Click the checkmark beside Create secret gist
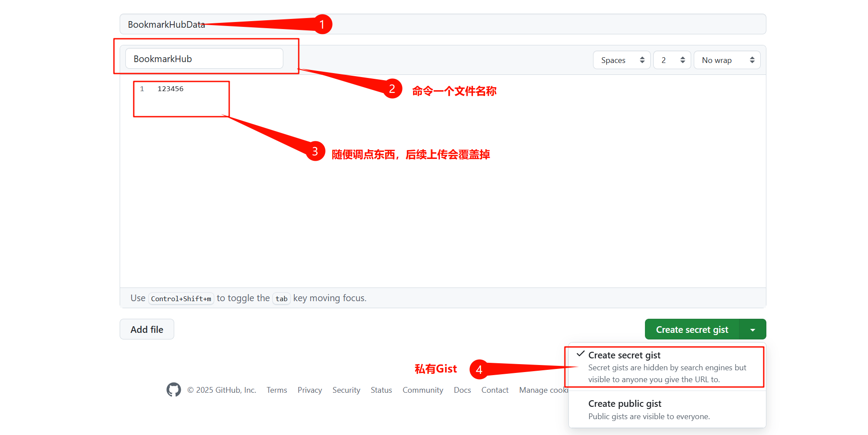 (580, 354)
